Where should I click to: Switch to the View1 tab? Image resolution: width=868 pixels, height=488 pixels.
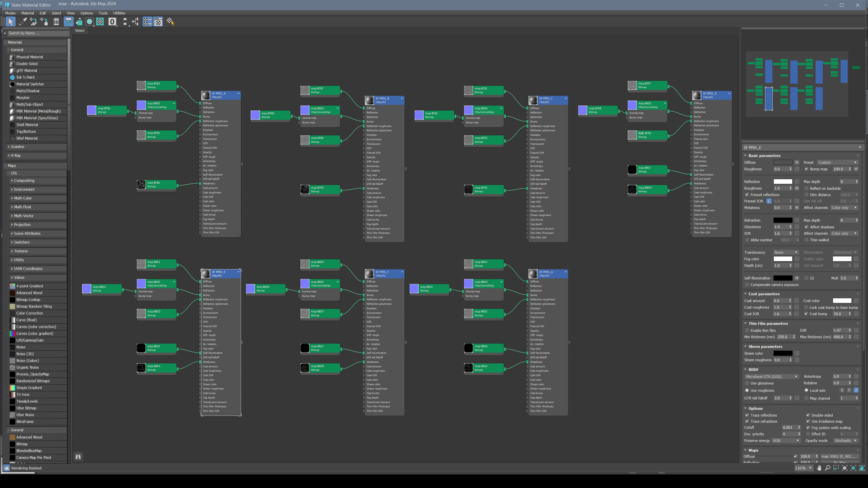(x=80, y=31)
